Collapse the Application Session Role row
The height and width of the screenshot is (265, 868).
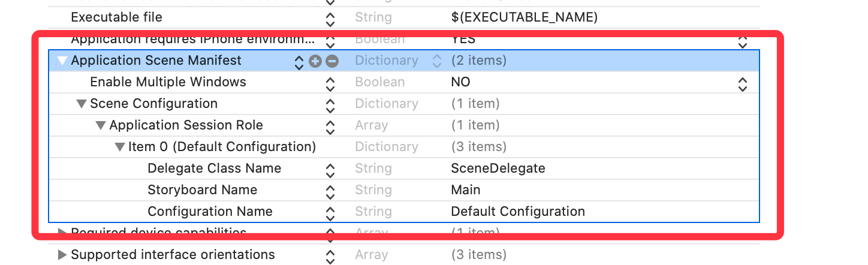(x=101, y=125)
